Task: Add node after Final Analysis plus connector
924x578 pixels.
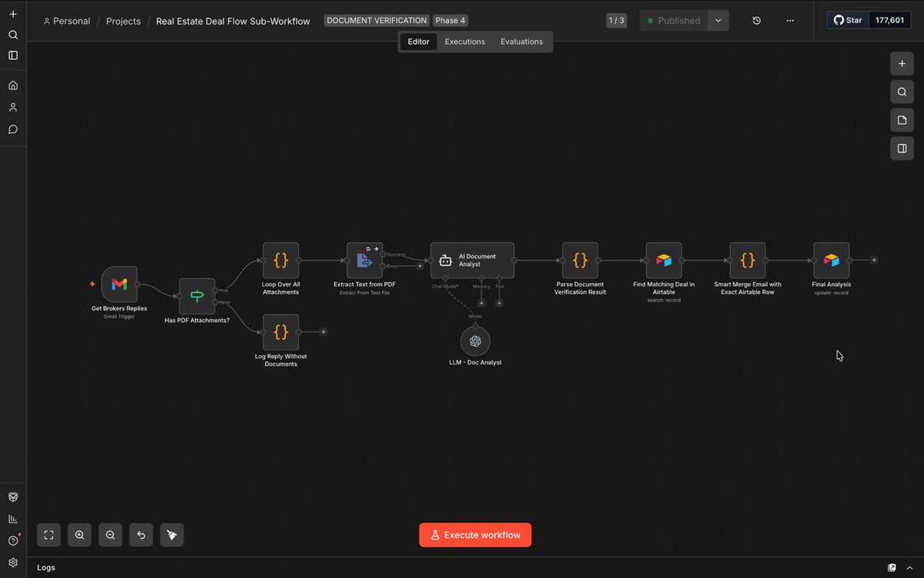Action: coord(874,260)
